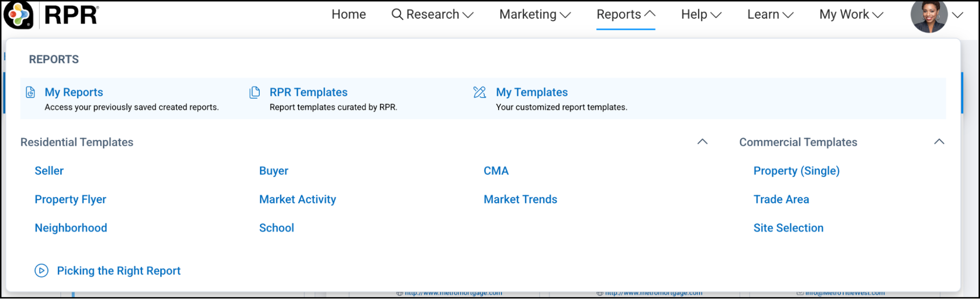Select the Site Selection commercial template
Image resolution: width=980 pixels, height=299 pixels.
tap(788, 228)
